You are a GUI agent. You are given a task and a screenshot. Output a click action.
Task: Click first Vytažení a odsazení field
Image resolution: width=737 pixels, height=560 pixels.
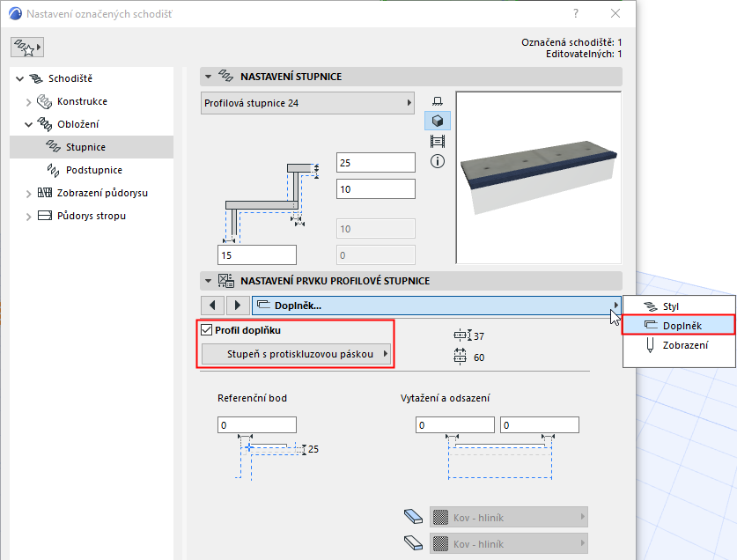click(x=455, y=424)
